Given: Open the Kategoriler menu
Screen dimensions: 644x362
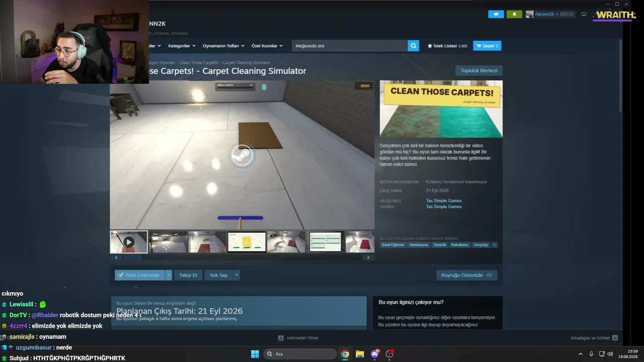Looking at the screenshot, I should point(181,46).
